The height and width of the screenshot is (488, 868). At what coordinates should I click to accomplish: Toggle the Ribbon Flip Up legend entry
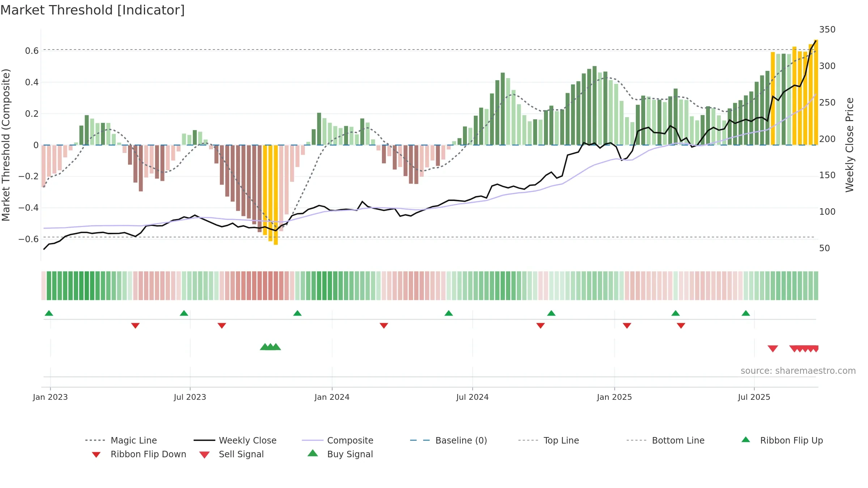click(x=782, y=440)
